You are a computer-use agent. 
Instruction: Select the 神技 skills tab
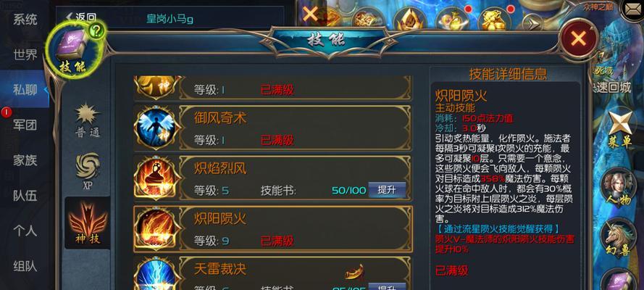88,223
